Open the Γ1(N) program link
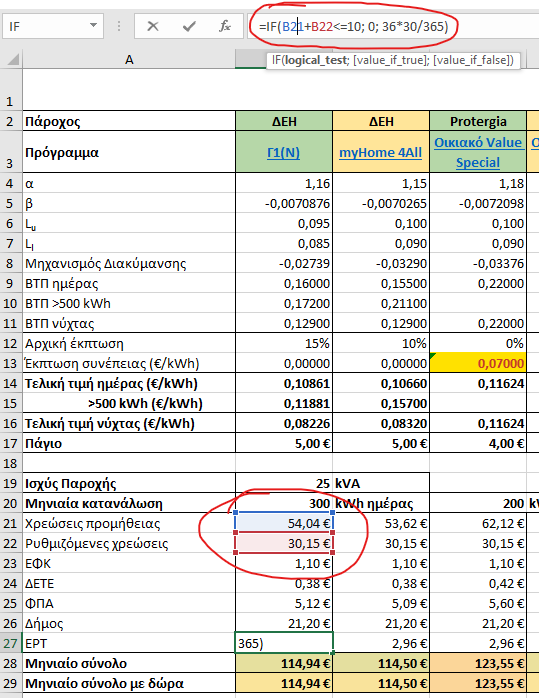This screenshot has width=539, height=698. coord(284,153)
